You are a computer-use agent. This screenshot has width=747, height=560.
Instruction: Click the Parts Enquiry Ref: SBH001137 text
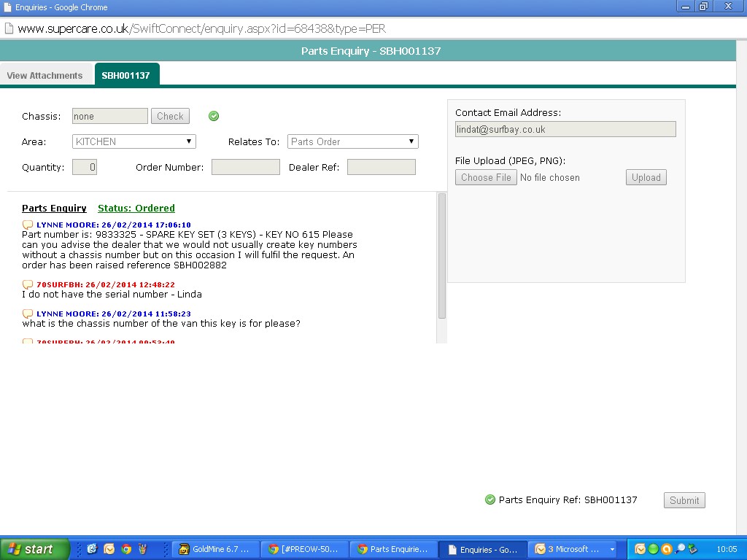568,499
